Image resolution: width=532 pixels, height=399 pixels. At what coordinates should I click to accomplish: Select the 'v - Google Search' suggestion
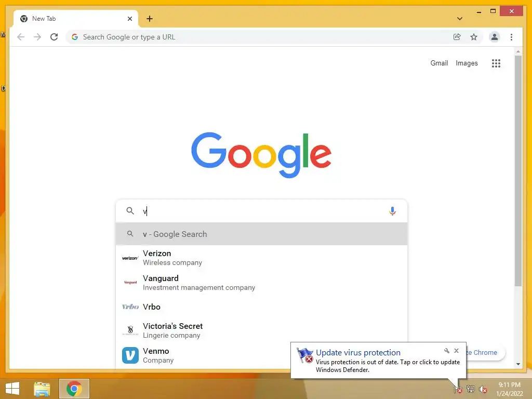point(262,234)
